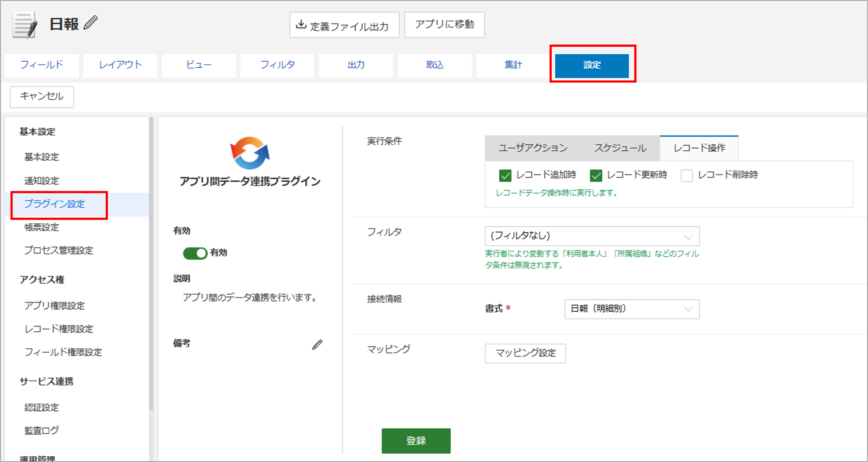
Task: Click the アクセス権 section heading
Action: [42, 280]
